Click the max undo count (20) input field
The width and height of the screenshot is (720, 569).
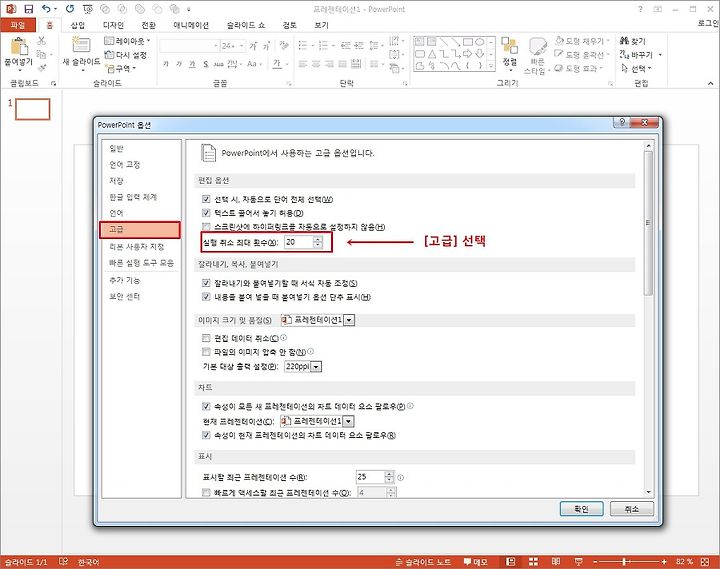coord(299,242)
